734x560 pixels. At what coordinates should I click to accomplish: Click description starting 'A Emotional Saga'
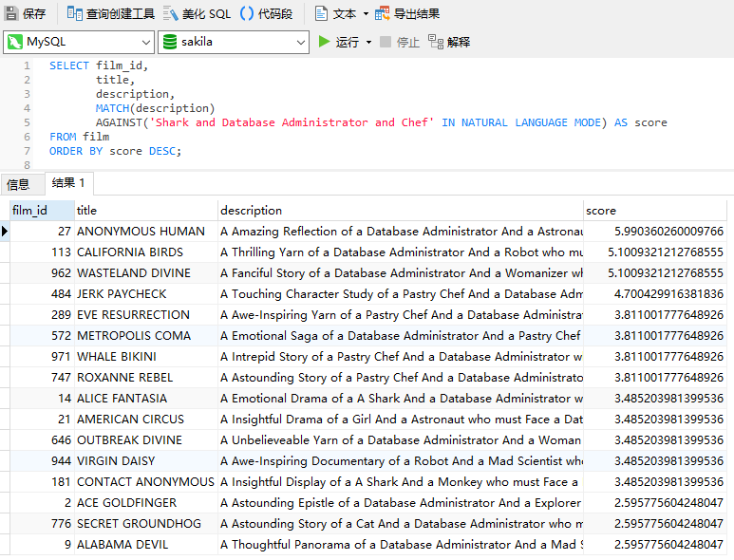coord(401,335)
